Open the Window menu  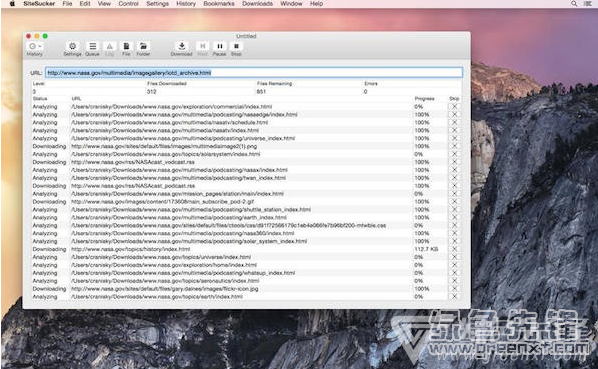(291, 3)
